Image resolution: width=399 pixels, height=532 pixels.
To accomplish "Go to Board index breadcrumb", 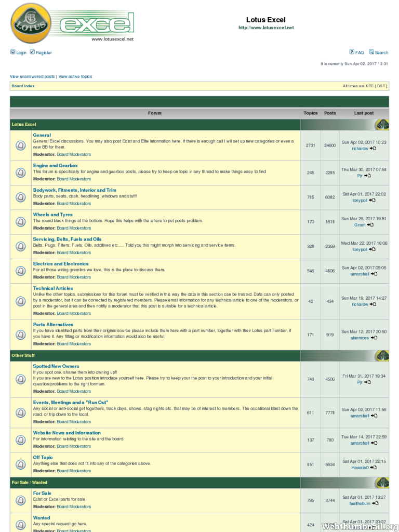I will point(23,86).
